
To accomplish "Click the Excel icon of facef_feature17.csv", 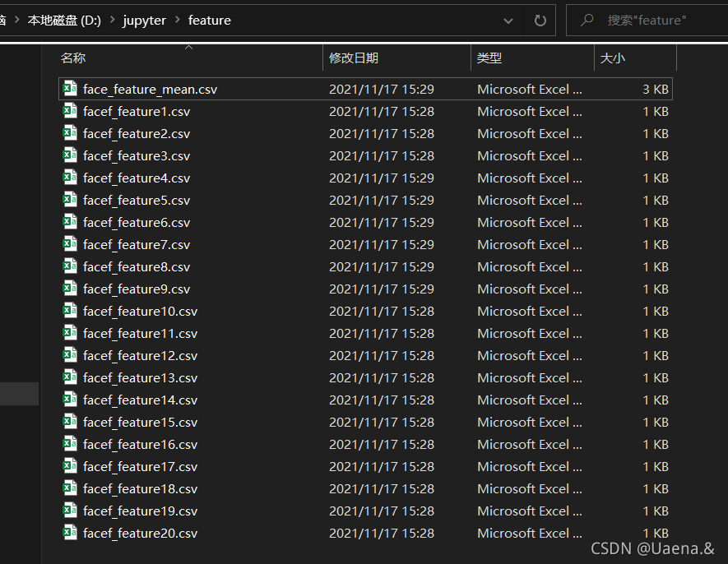I will click(70, 466).
